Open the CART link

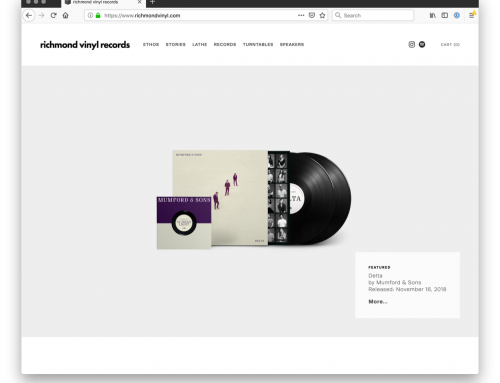point(450,44)
